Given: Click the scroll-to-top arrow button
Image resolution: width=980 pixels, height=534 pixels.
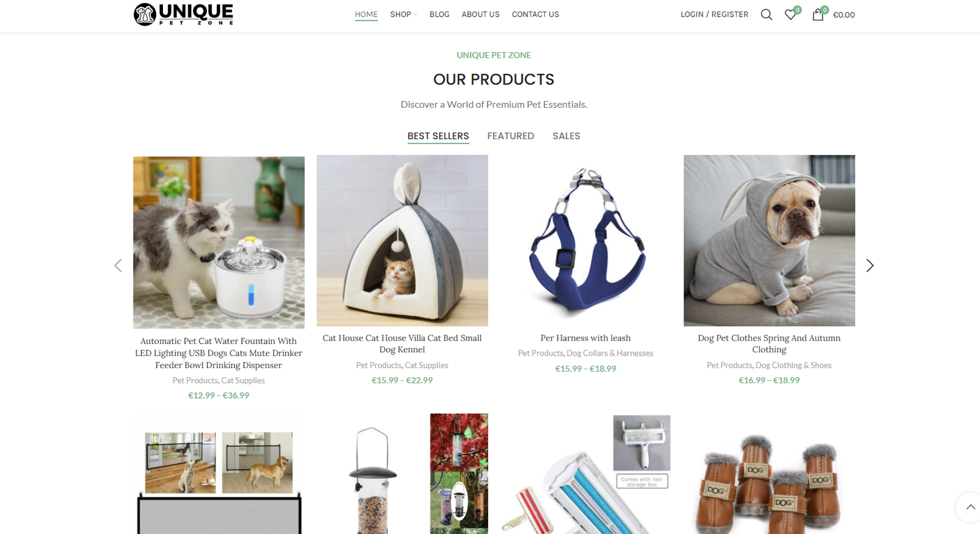Looking at the screenshot, I should tap(970, 507).
